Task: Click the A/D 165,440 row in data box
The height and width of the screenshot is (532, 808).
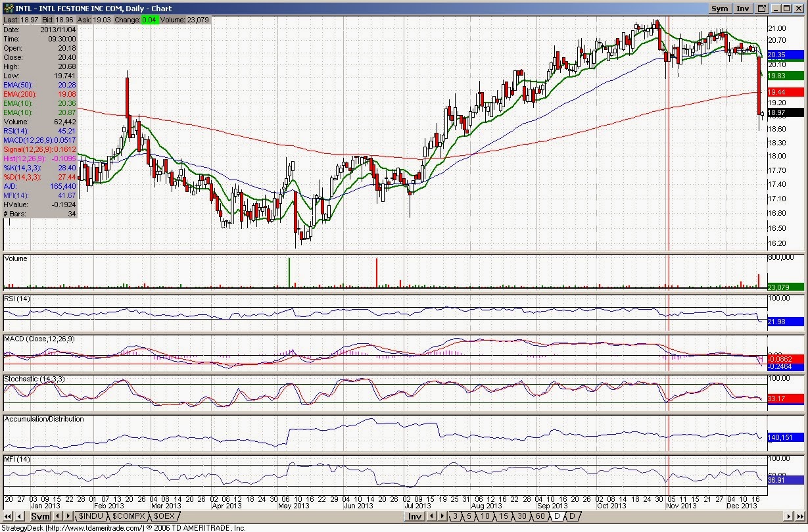Action: [x=40, y=186]
